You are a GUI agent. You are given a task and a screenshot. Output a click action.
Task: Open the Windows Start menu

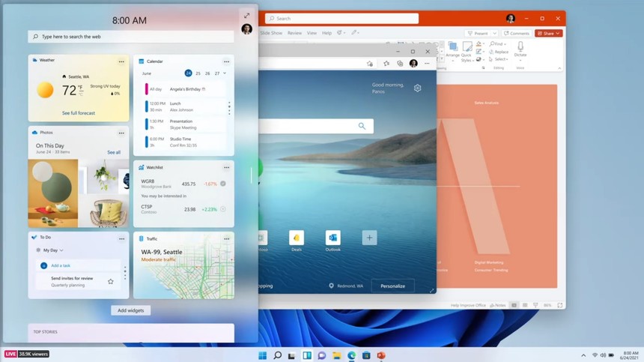pyautogui.click(x=262, y=355)
